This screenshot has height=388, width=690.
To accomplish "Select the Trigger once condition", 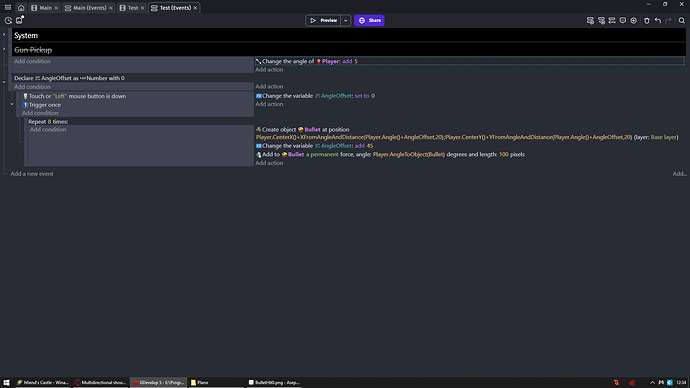I will pyautogui.click(x=45, y=105).
